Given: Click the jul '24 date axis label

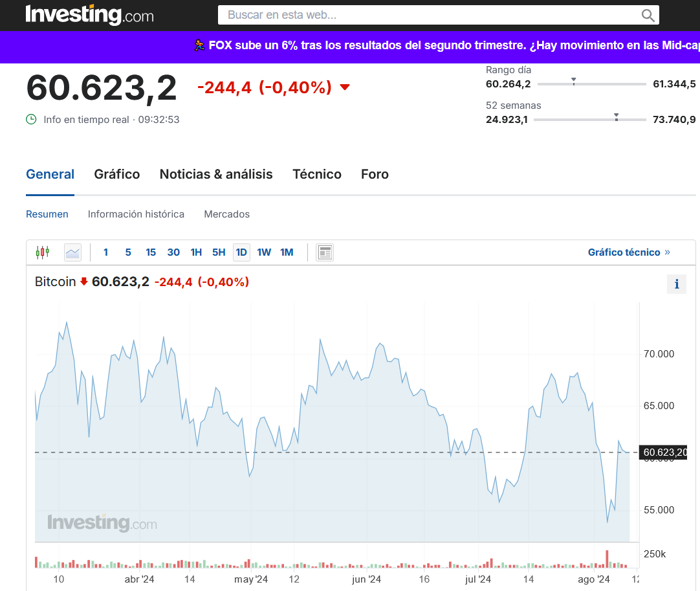Looking at the screenshot, I should (x=478, y=579).
